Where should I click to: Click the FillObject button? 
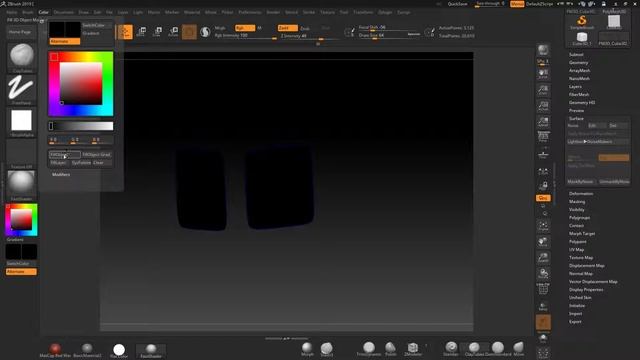[64, 155]
